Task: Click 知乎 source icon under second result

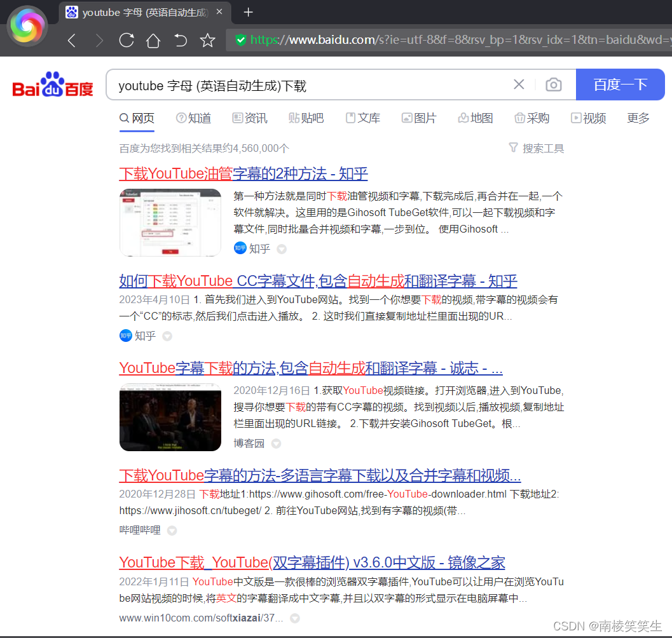Action: 126,336
